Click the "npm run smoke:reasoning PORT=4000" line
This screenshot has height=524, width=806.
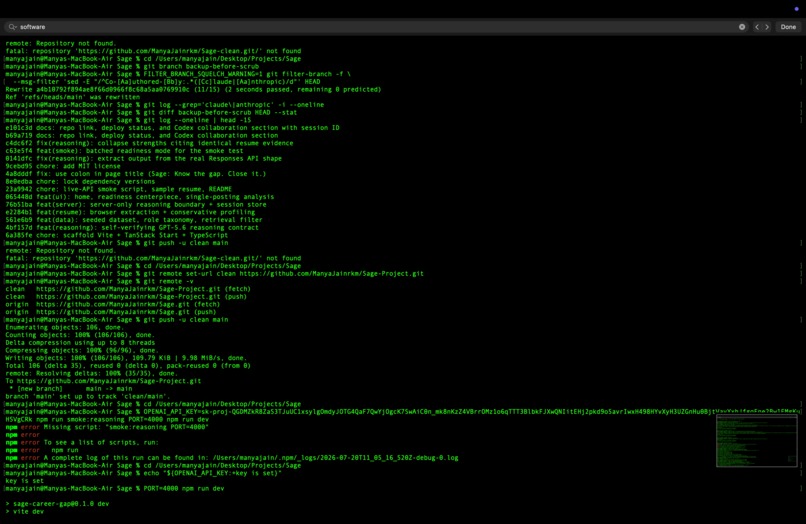click(107, 420)
